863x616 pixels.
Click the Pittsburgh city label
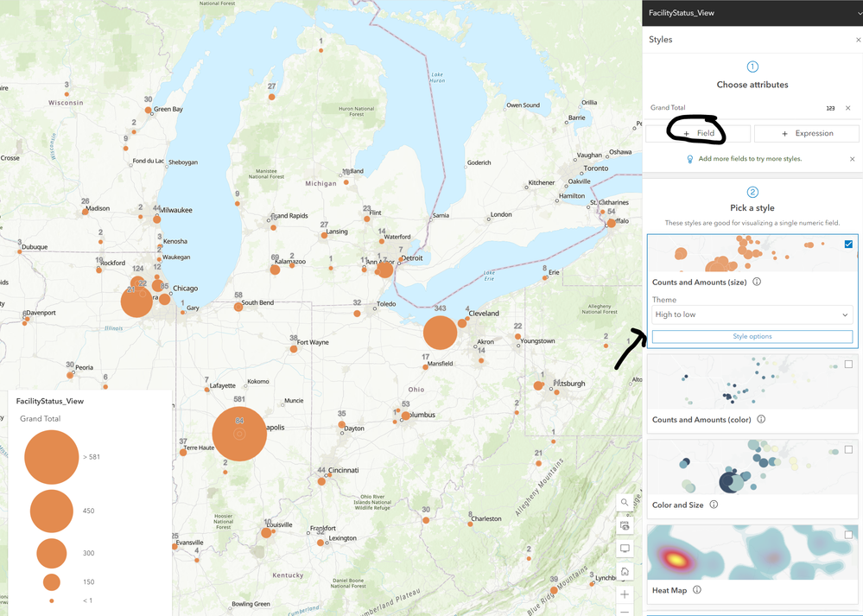point(569,383)
